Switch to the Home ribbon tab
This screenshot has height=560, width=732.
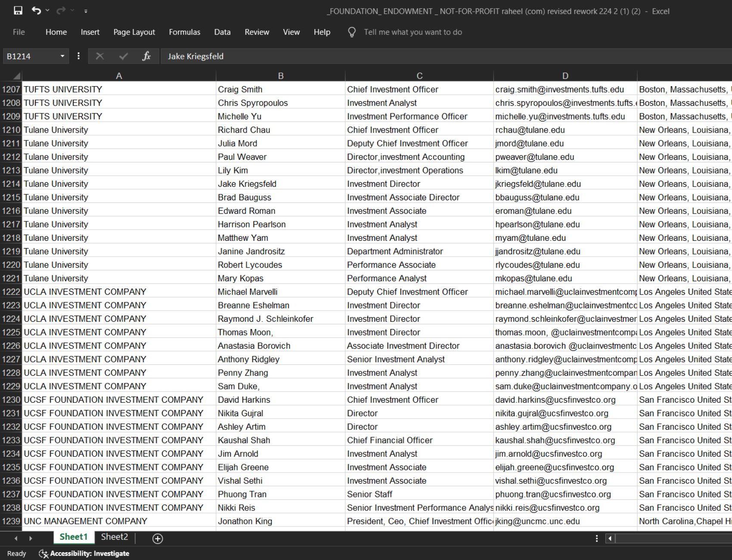click(56, 32)
